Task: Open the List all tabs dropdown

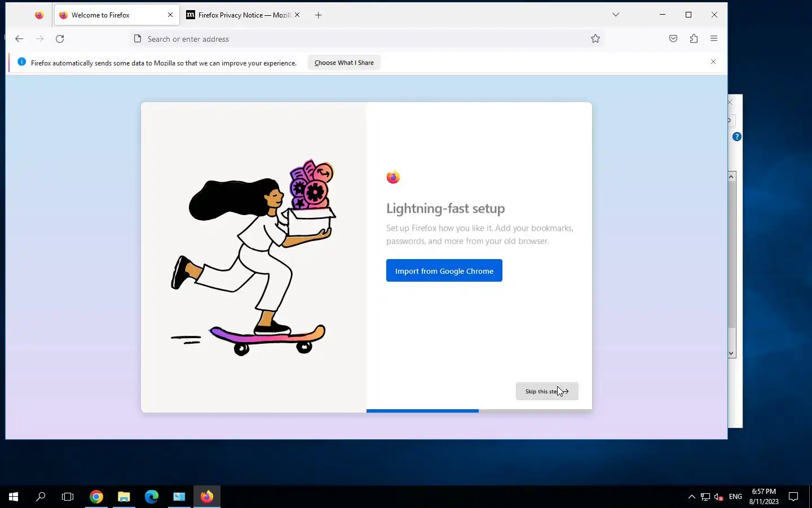Action: click(x=616, y=15)
